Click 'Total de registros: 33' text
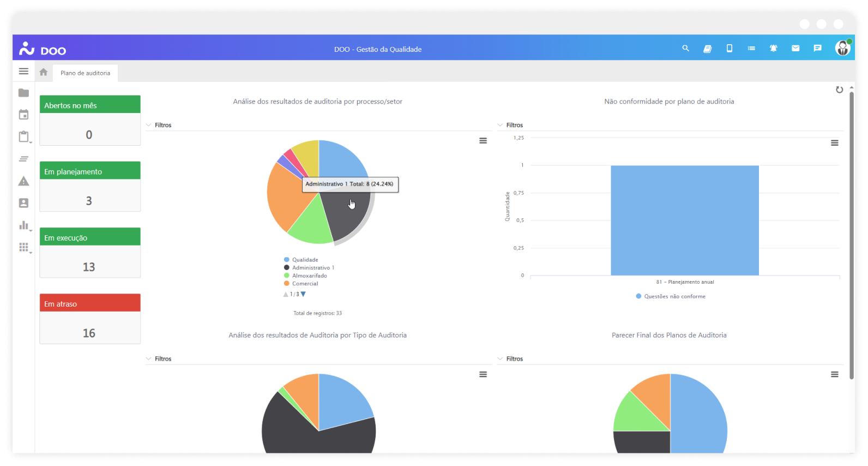868x466 pixels. pos(318,313)
